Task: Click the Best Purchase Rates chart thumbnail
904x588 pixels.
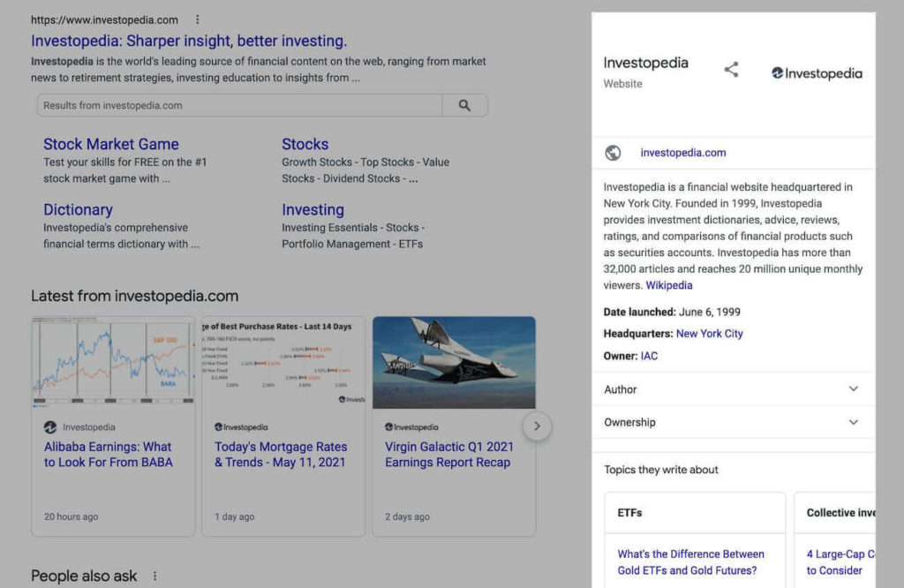Action: [x=283, y=362]
